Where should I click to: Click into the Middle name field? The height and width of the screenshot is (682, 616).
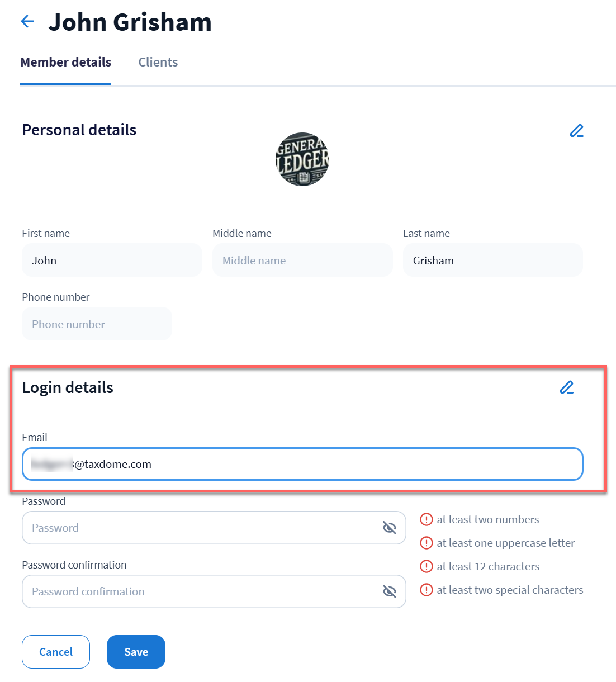click(x=302, y=261)
